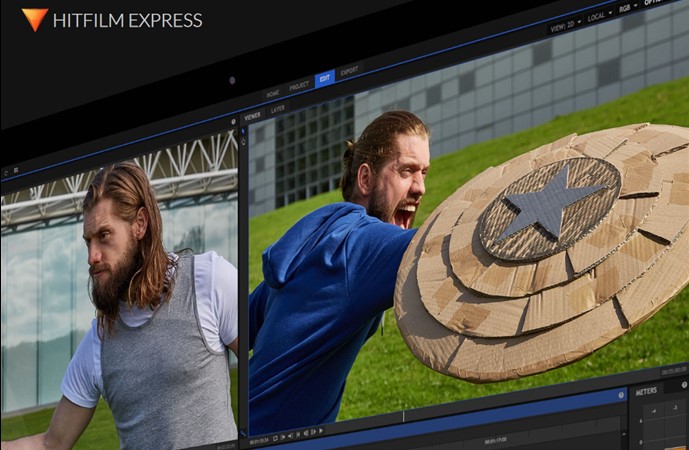The width and height of the screenshot is (689, 450).
Task: Step forward one frame in viewer controls
Action: click(x=313, y=435)
